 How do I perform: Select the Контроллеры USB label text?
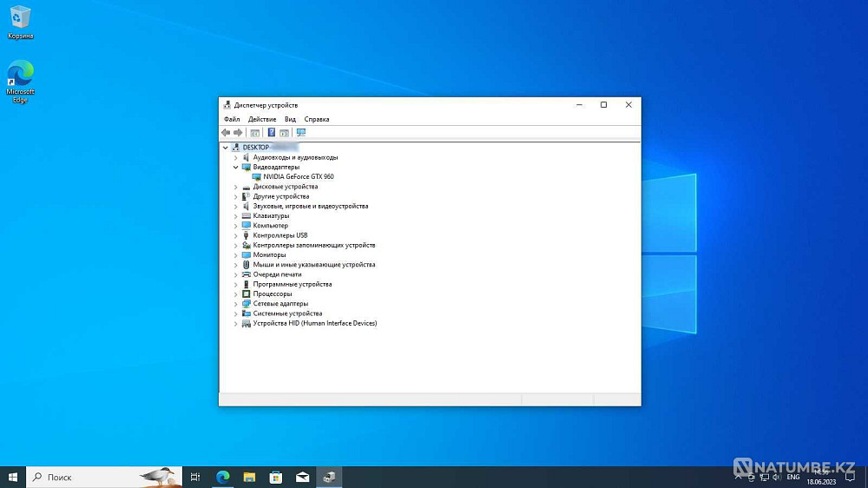point(280,235)
